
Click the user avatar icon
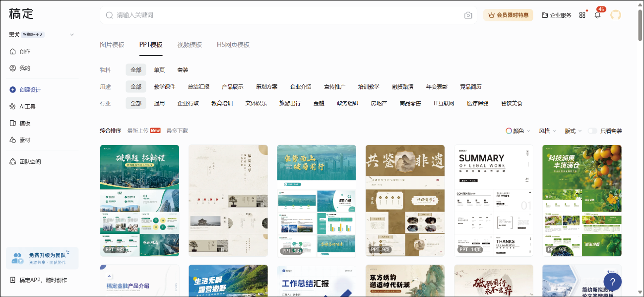[x=616, y=15]
